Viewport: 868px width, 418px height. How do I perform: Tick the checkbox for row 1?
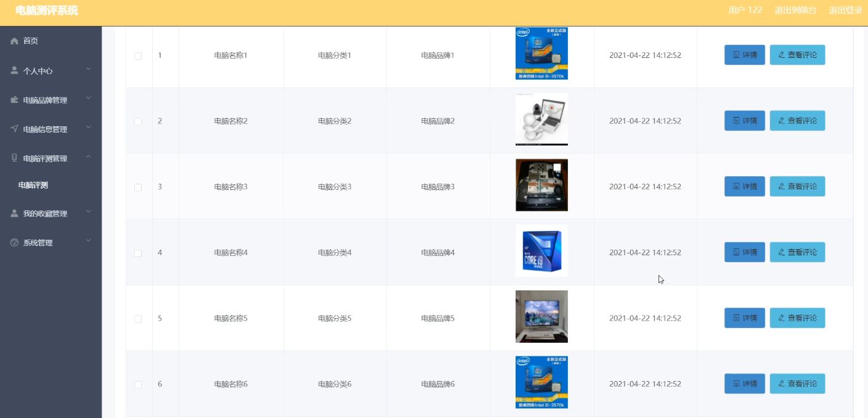pyautogui.click(x=138, y=56)
